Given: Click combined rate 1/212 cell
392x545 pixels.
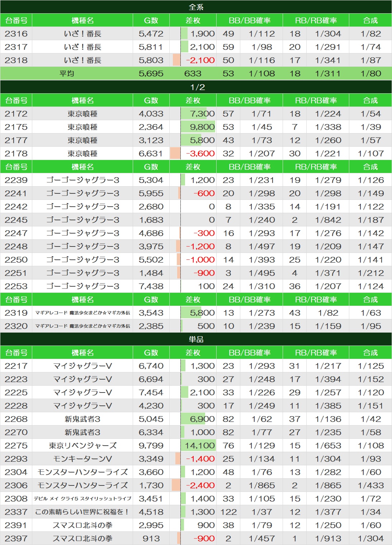Looking at the screenshot, I should pos(371,273).
